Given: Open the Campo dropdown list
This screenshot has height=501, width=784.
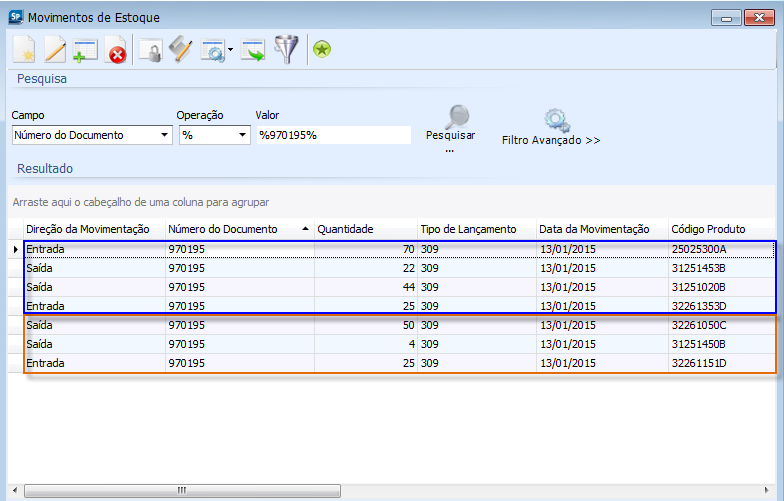Looking at the screenshot, I should tap(164, 135).
